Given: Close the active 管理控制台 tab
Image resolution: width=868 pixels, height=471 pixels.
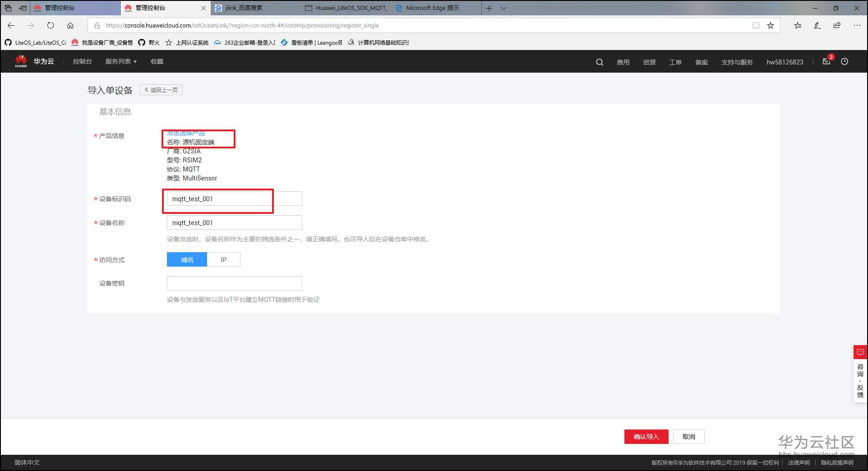Looking at the screenshot, I should tap(203, 8).
